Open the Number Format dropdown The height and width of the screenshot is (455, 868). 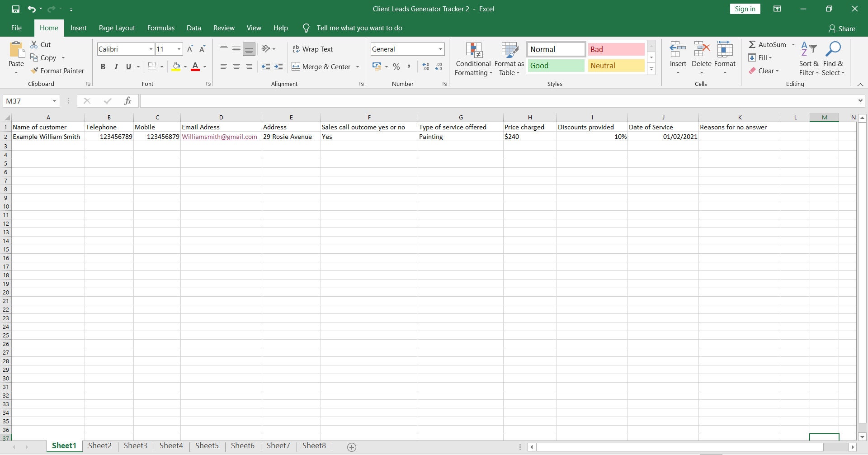click(x=440, y=49)
